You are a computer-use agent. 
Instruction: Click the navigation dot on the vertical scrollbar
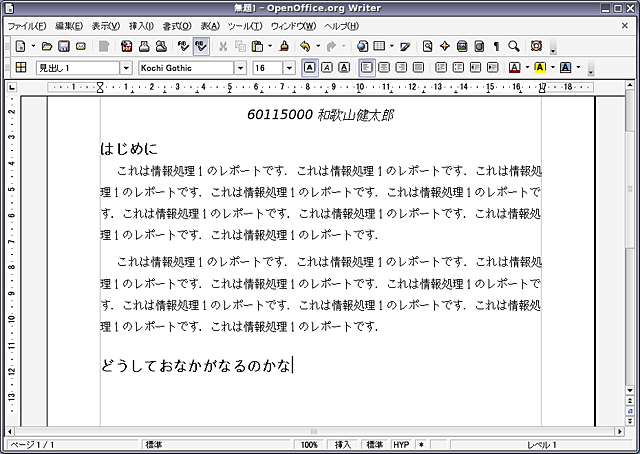click(630, 411)
